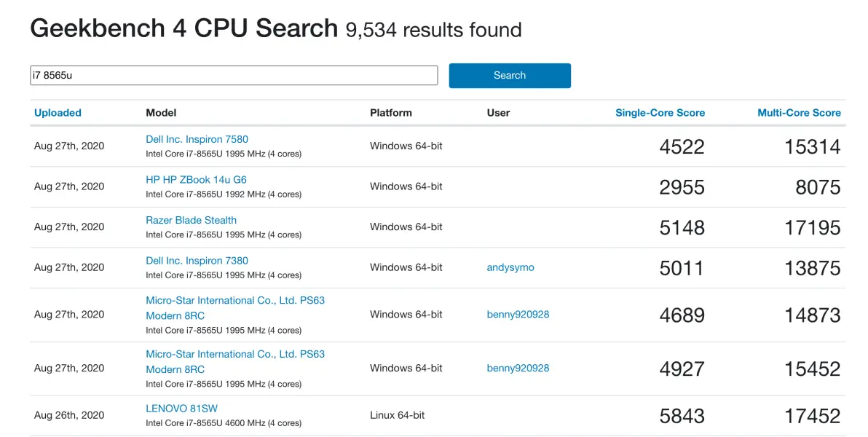Click single-core score 2955
Screen dimensions: 868x437
click(x=682, y=187)
